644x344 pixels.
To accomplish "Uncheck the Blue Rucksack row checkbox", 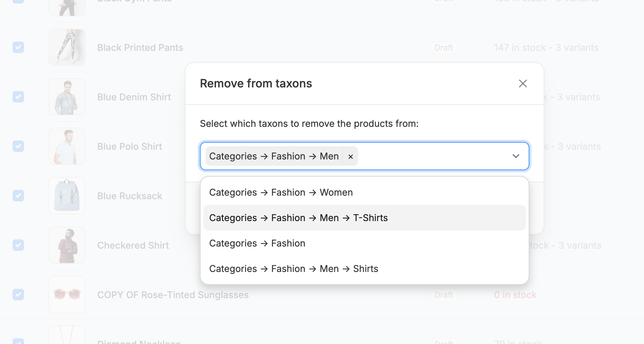I will [18, 196].
